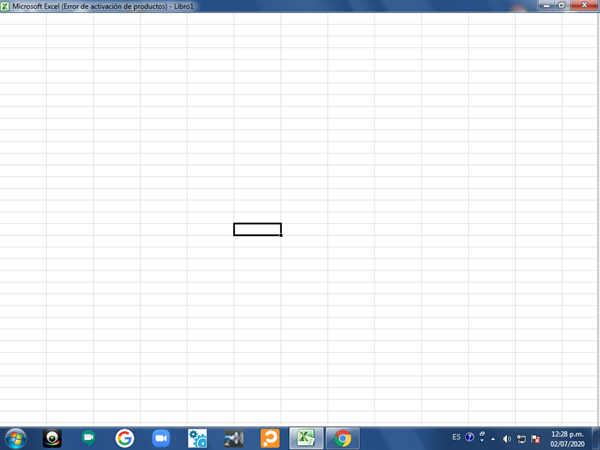Screen dimensions: 600x450
Task: Switch to Google Chrome in taskbar
Action: [343, 439]
